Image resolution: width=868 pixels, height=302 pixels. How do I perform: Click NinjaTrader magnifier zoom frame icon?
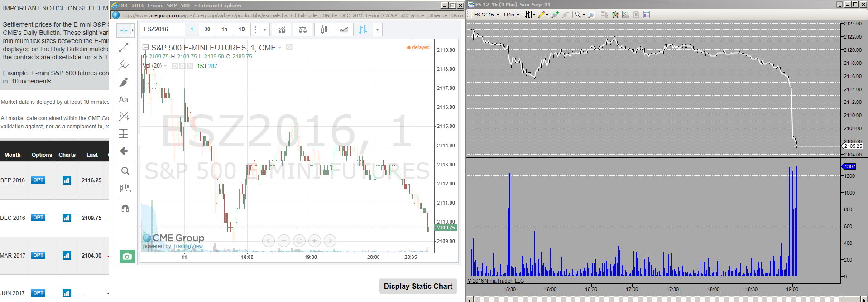[591, 15]
